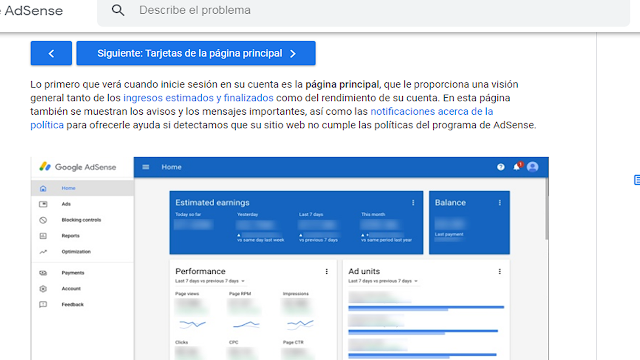This screenshot has height=360, width=640.
Task: Click the account avatar icon
Action: tap(533, 167)
